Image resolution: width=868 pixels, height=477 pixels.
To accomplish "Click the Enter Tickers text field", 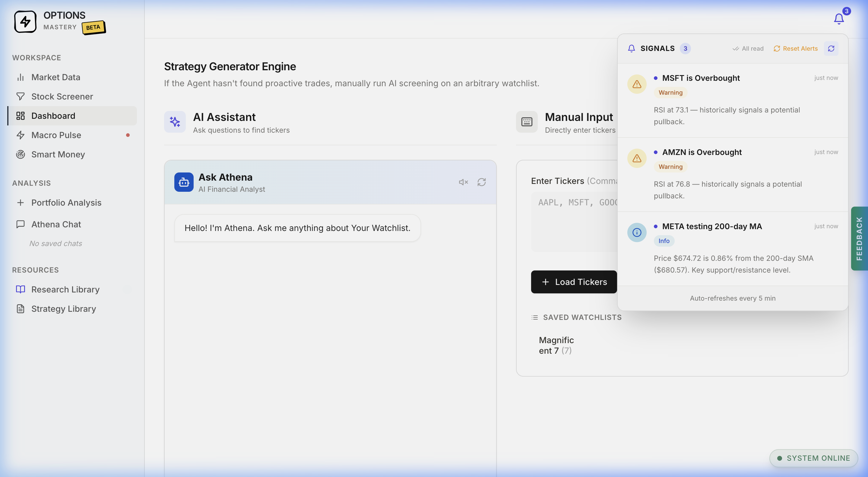I will 575,222.
